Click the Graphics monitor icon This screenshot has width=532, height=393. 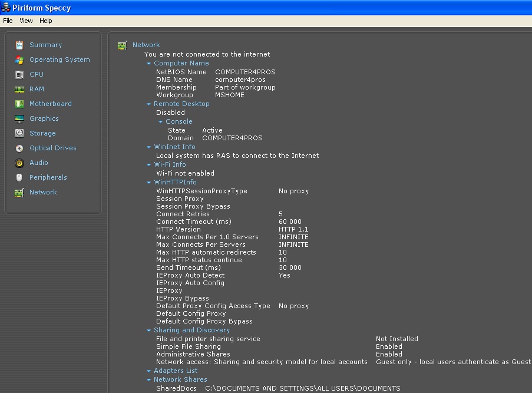(19, 118)
